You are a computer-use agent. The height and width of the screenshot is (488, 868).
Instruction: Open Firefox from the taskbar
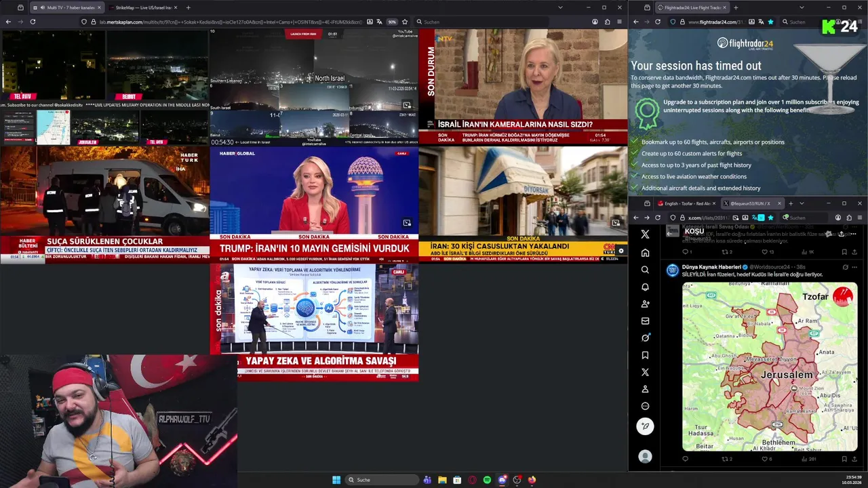(532, 480)
